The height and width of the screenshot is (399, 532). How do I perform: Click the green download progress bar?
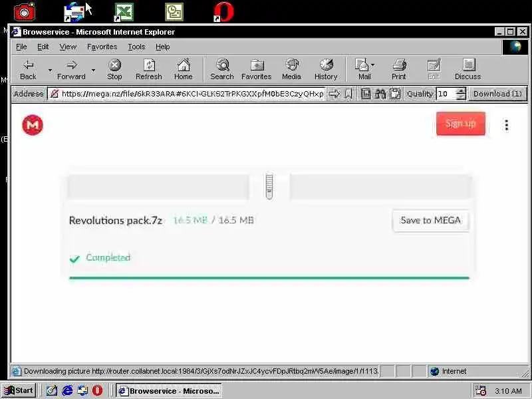click(x=269, y=278)
